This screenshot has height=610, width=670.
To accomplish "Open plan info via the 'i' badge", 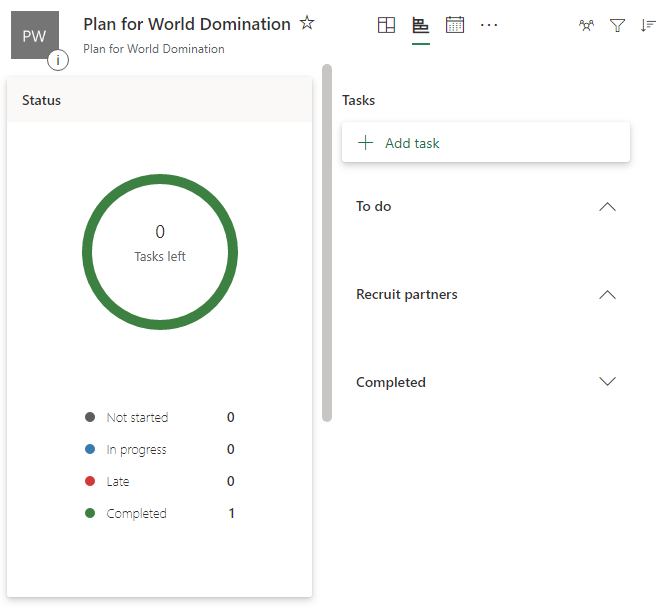I will [x=58, y=60].
